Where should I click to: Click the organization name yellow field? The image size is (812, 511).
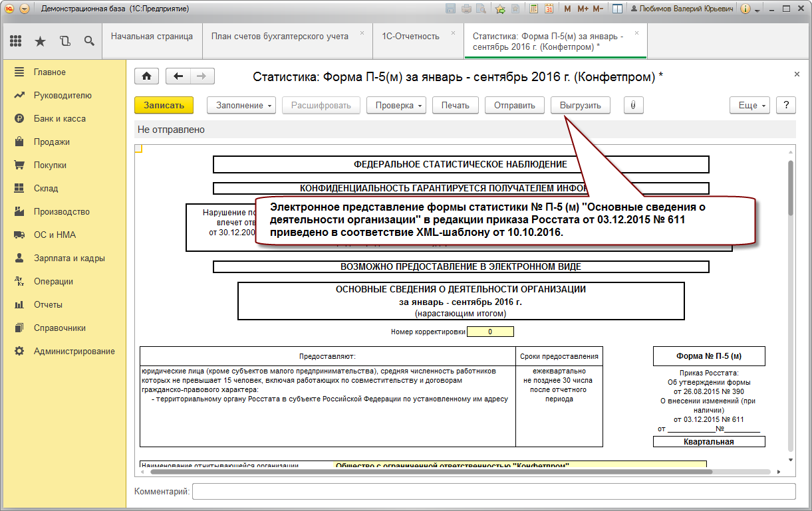click(519, 464)
